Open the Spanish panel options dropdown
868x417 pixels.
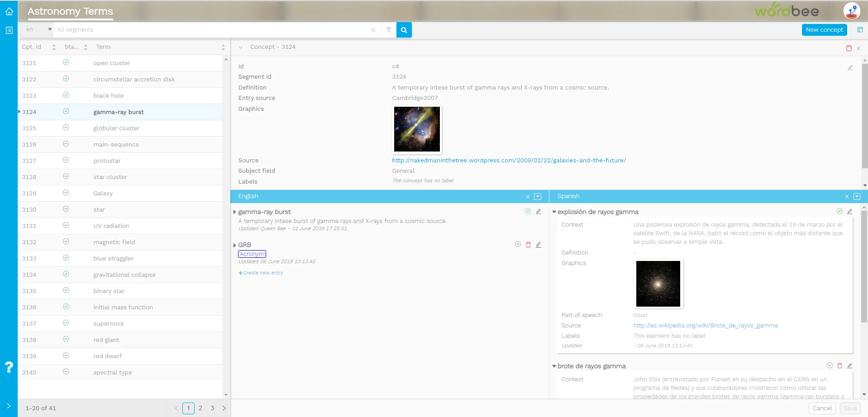pyautogui.click(x=857, y=196)
